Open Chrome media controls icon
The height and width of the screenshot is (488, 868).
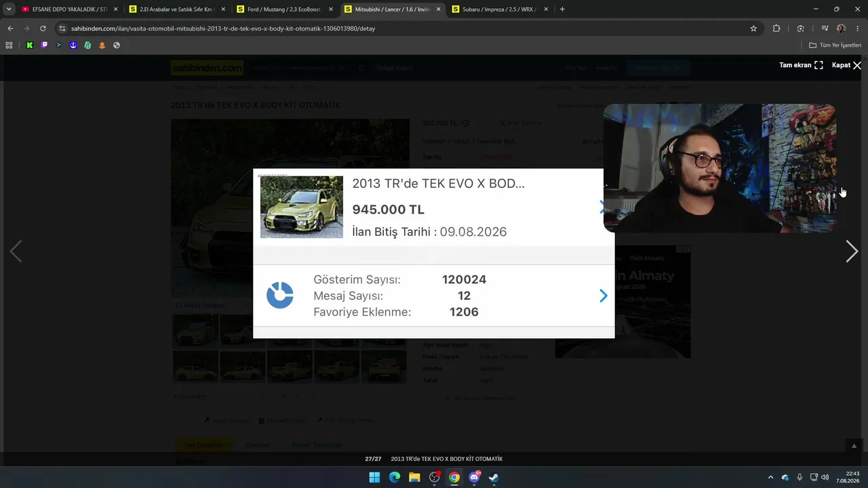[825, 28]
